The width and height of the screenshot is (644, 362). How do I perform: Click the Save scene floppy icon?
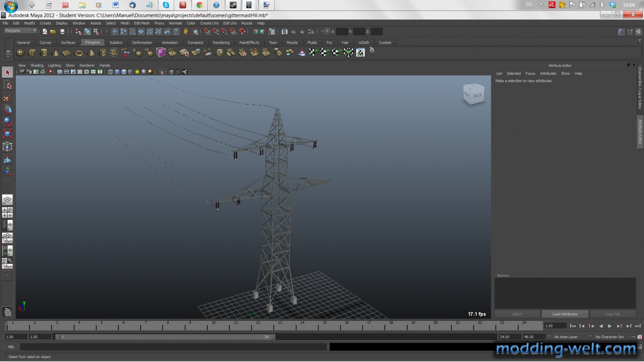pos(62,31)
